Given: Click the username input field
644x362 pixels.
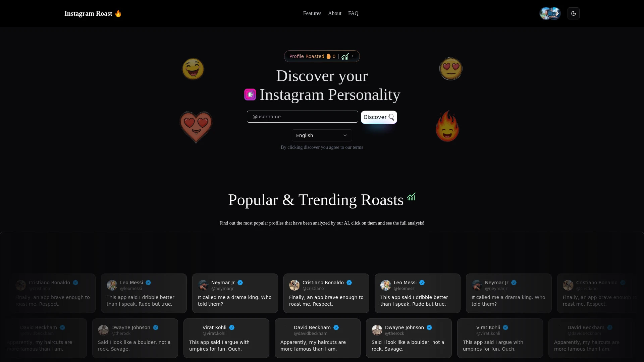Looking at the screenshot, I should (303, 117).
